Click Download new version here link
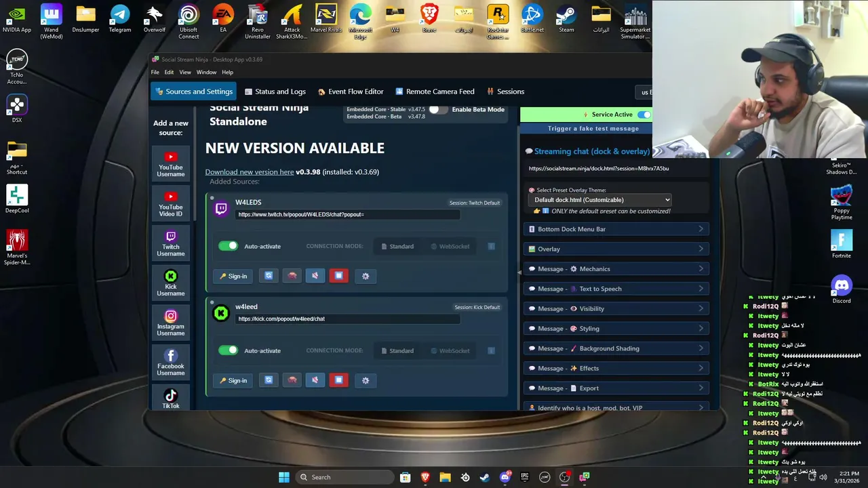Screen dimensions: 868x488 click(x=250, y=172)
